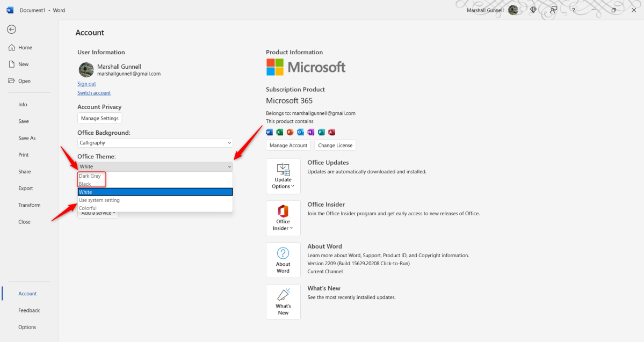Click Manage Account button
The image size is (644, 342).
pyautogui.click(x=288, y=145)
